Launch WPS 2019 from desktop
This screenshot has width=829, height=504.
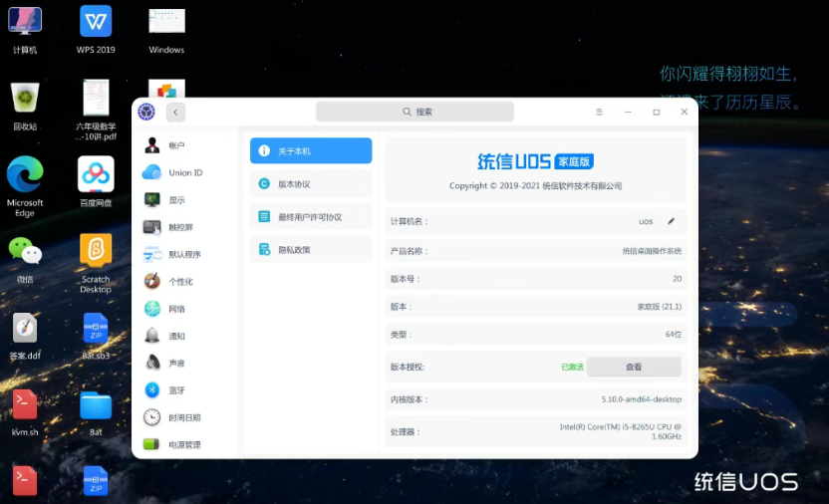pyautogui.click(x=96, y=30)
